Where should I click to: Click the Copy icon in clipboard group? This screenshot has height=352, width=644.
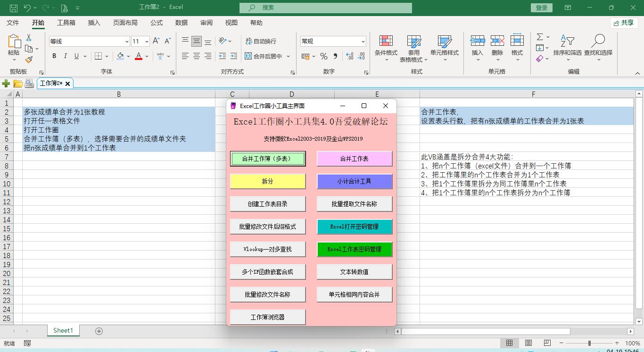(x=29, y=49)
